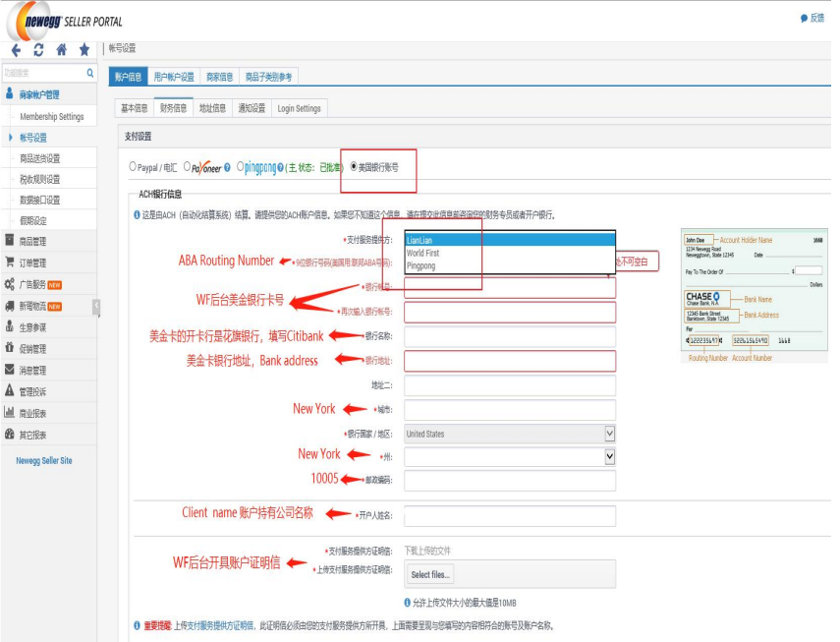
Task: Click the favorites star icon
Action: pos(84,50)
